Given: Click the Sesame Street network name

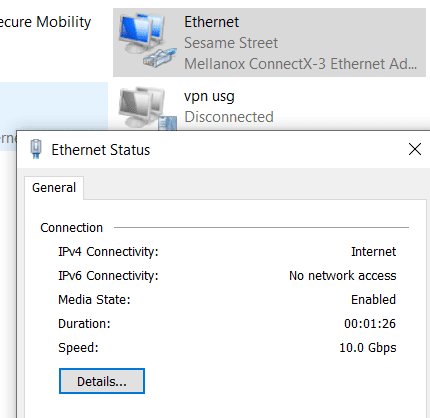Looking at the screenshot, I should click(231, 43).
